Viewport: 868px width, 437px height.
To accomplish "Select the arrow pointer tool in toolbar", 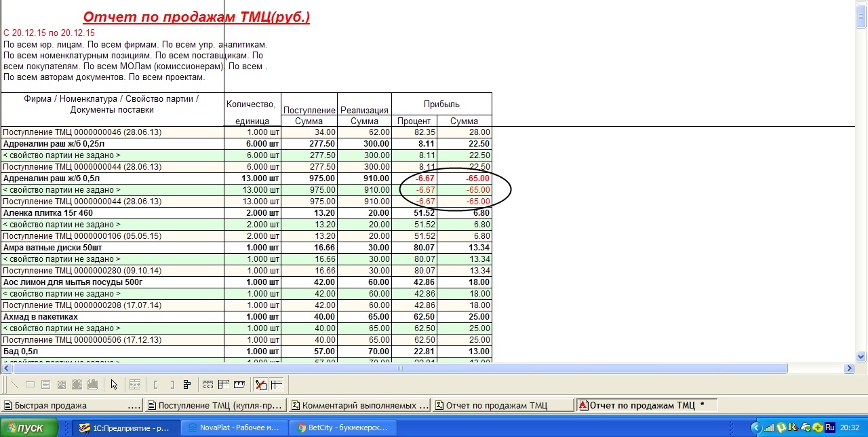I will coord(114,385).
